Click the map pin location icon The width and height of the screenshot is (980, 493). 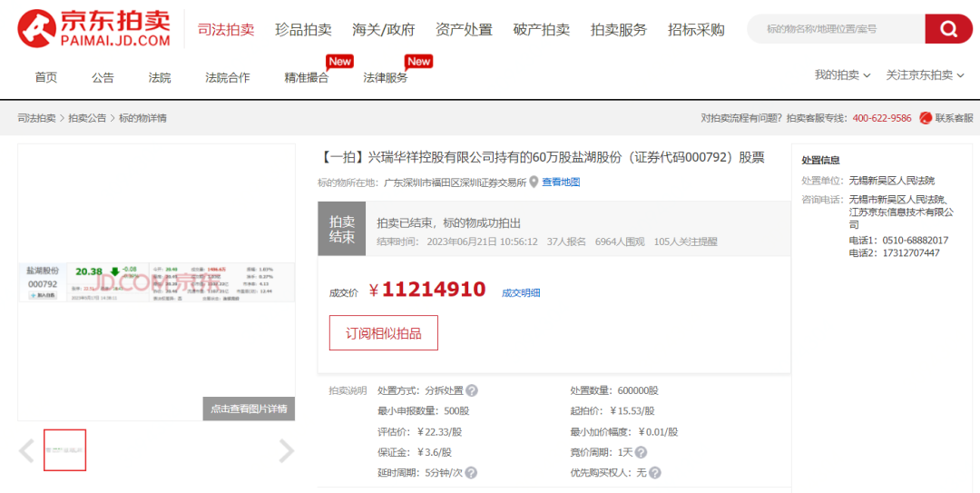point(534,182)
